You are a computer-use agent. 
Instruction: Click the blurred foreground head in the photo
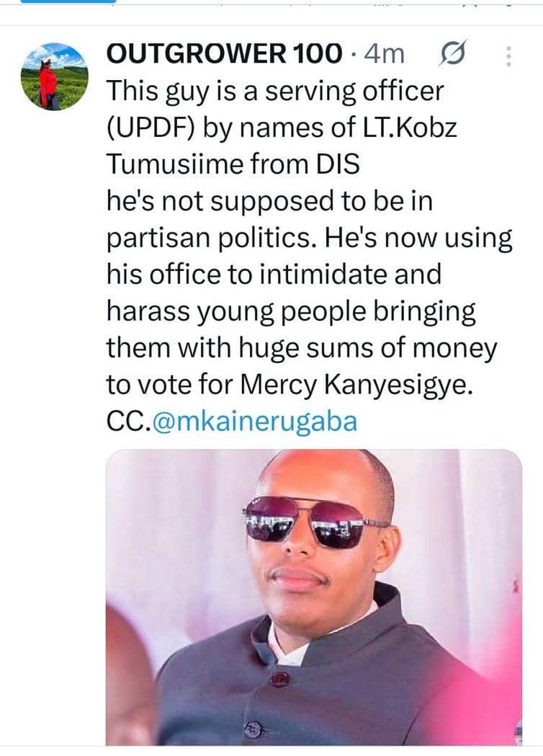coord(130,677)
